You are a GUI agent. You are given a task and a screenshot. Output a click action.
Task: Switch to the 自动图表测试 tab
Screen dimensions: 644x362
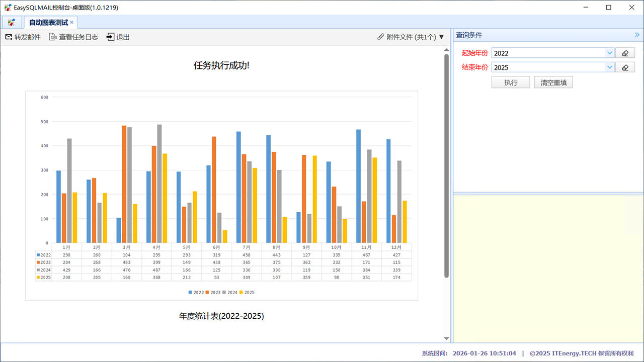click(48, 23)
